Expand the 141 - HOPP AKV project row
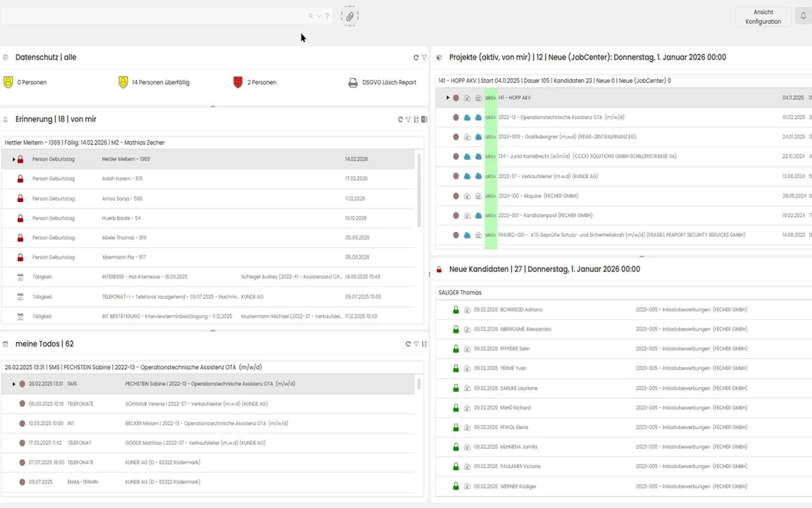The height and width of the screenshot is (508, 812). 448,98
